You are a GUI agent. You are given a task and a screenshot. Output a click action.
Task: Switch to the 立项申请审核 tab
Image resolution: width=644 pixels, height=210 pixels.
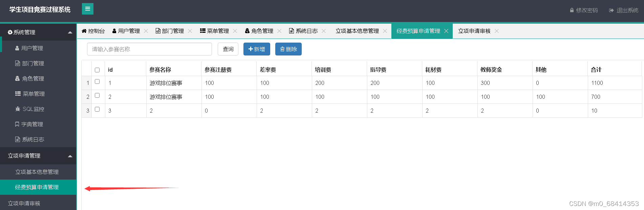click(x=474, y=31)
